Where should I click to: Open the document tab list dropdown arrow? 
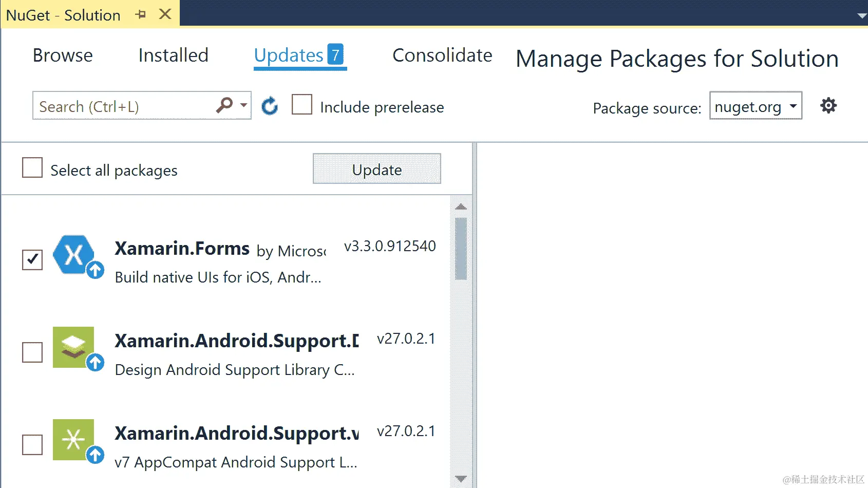(862, 16)
